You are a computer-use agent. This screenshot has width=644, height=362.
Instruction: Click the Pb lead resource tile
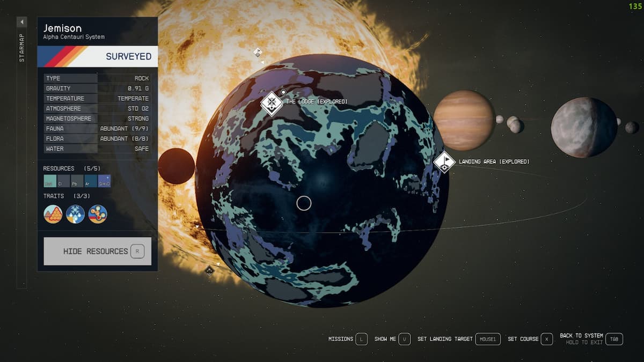(x=77, y=181)
